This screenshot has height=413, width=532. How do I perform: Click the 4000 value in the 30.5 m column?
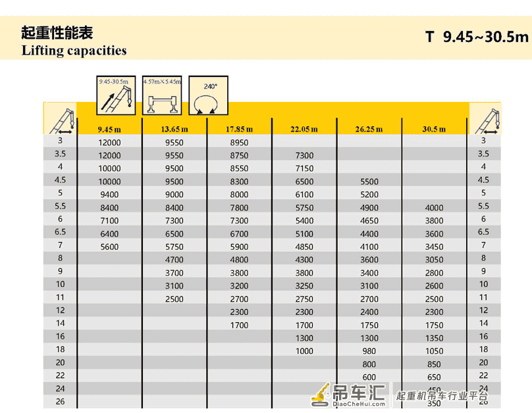435,208
